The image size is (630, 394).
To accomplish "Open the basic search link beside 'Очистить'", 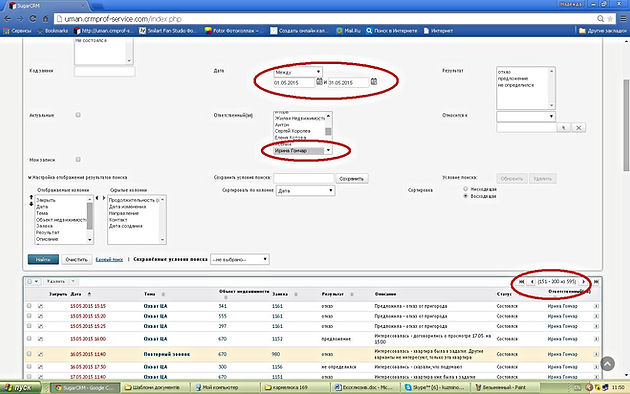I will pyautogui.click(x=109, y=259).
